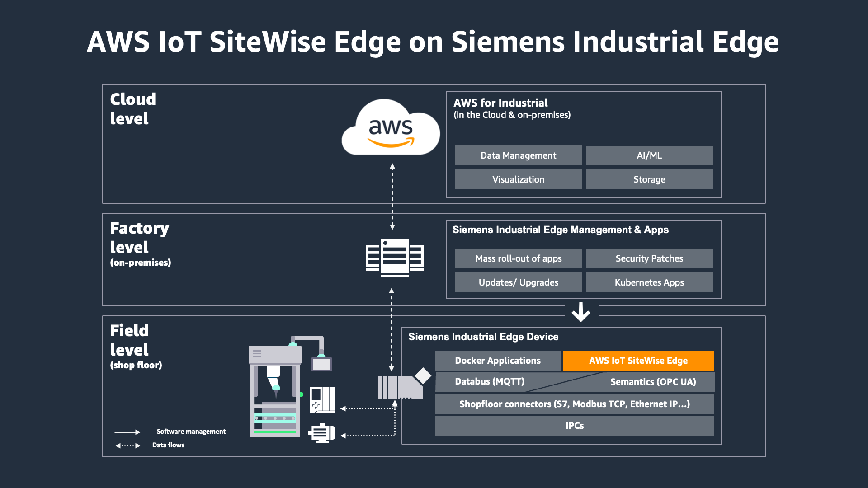Viewport: 868px width, 488px height.
Task: Click the slide title text
Action: coord(433,42)
